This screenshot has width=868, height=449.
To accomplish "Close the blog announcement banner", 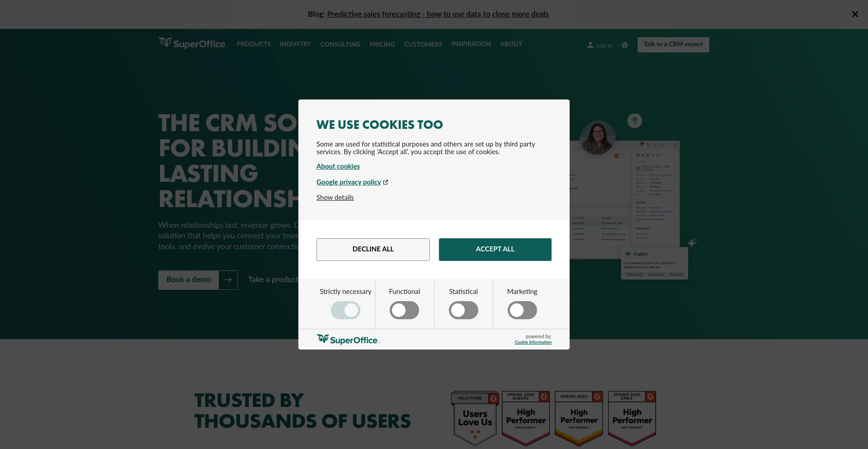I will [854, 14].
